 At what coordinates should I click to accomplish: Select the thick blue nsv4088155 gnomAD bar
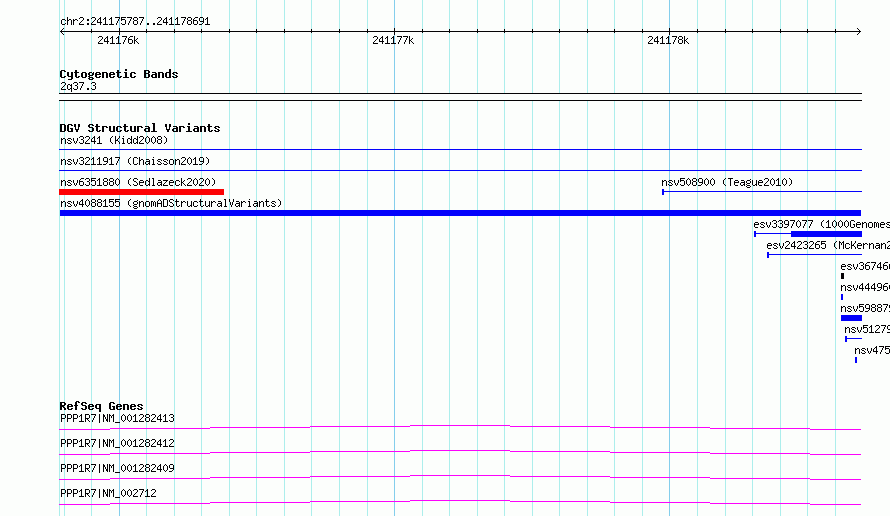click(460, 213)
